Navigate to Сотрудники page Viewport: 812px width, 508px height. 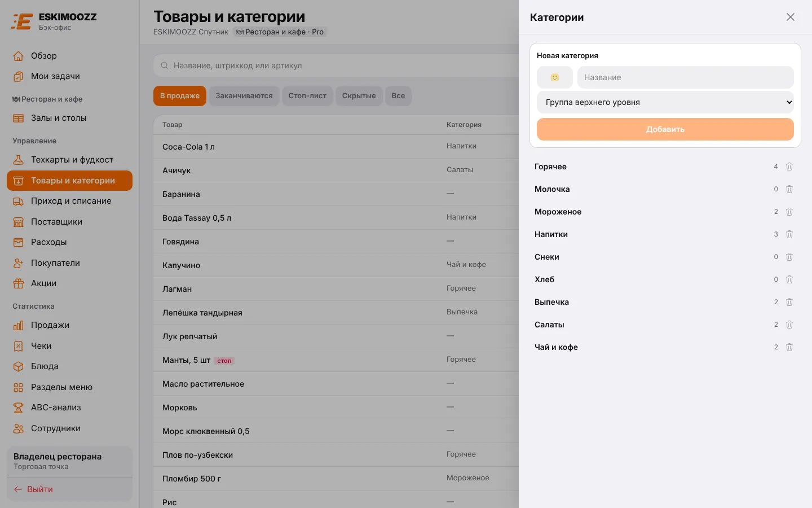(69, 428)
